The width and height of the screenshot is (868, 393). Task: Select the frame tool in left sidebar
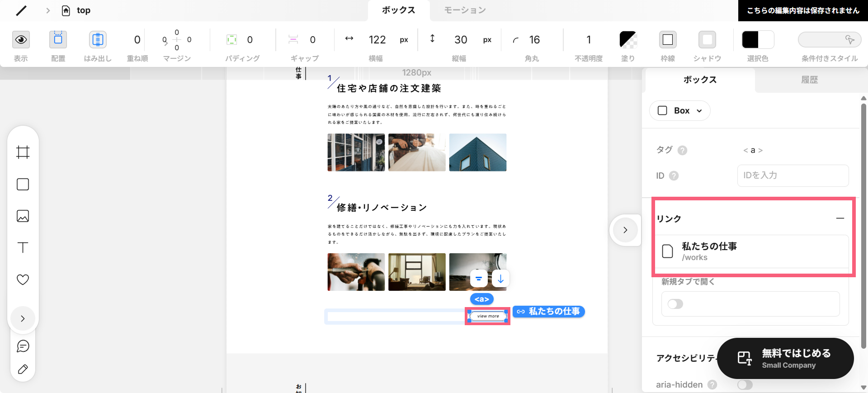point(23,152)
